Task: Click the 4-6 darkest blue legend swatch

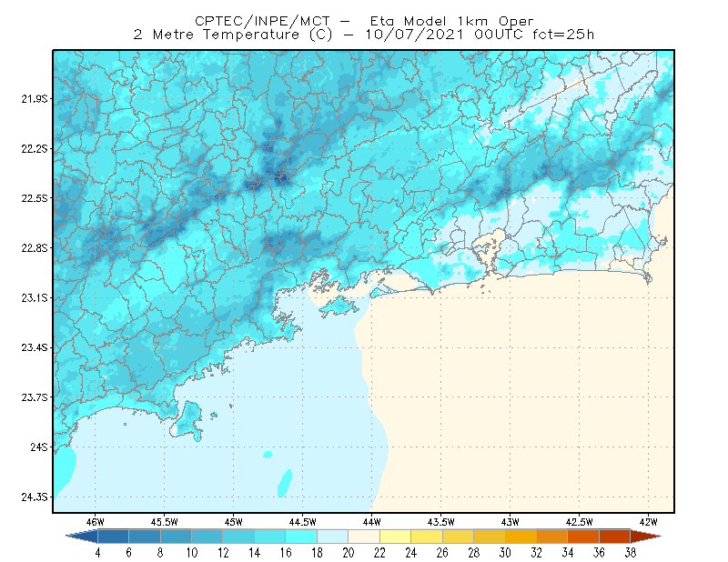Action: pos(113,537)
